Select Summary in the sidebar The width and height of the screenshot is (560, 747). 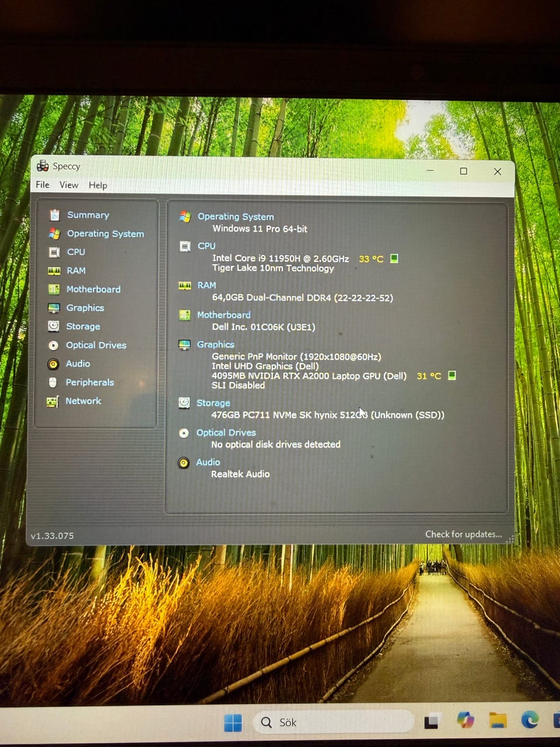click(88, 215)
